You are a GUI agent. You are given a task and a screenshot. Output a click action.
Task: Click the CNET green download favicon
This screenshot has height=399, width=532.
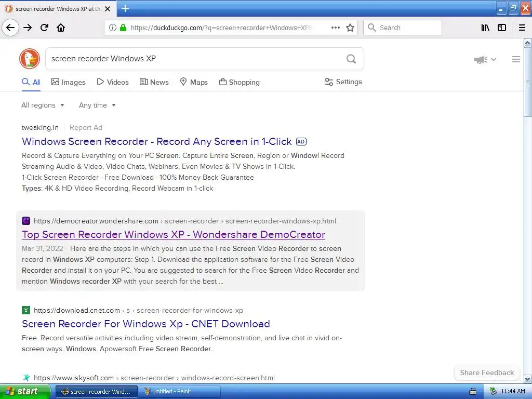point(26,310)
